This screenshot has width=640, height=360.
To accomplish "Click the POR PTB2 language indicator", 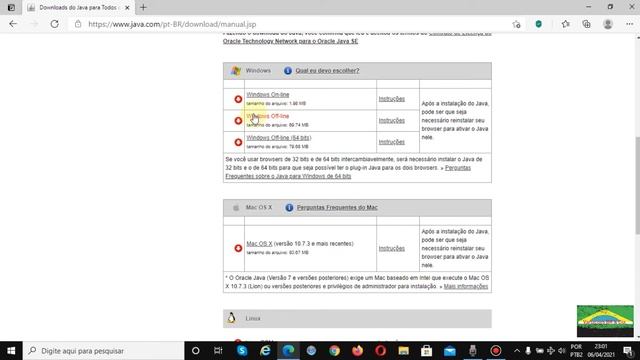I will pos(576,351).
